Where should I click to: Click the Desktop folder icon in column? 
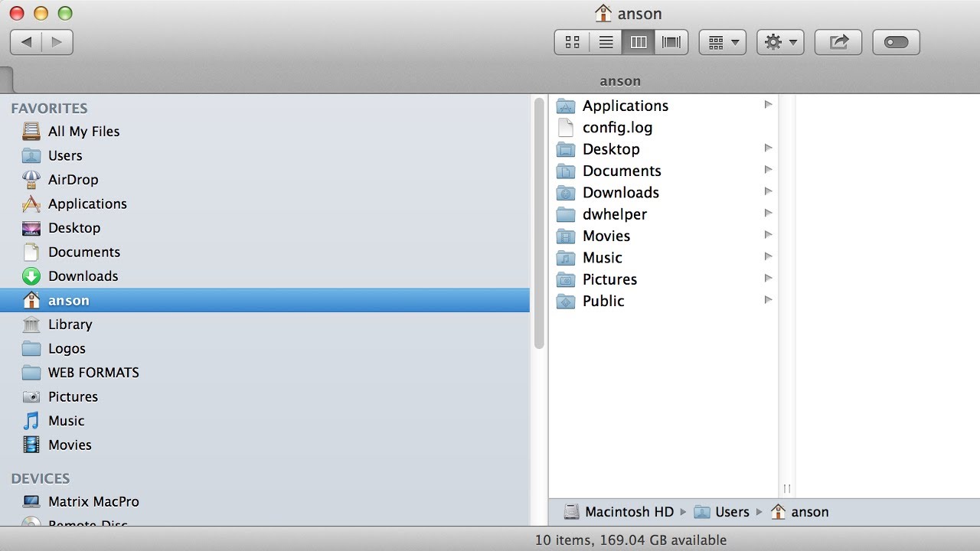566,149
